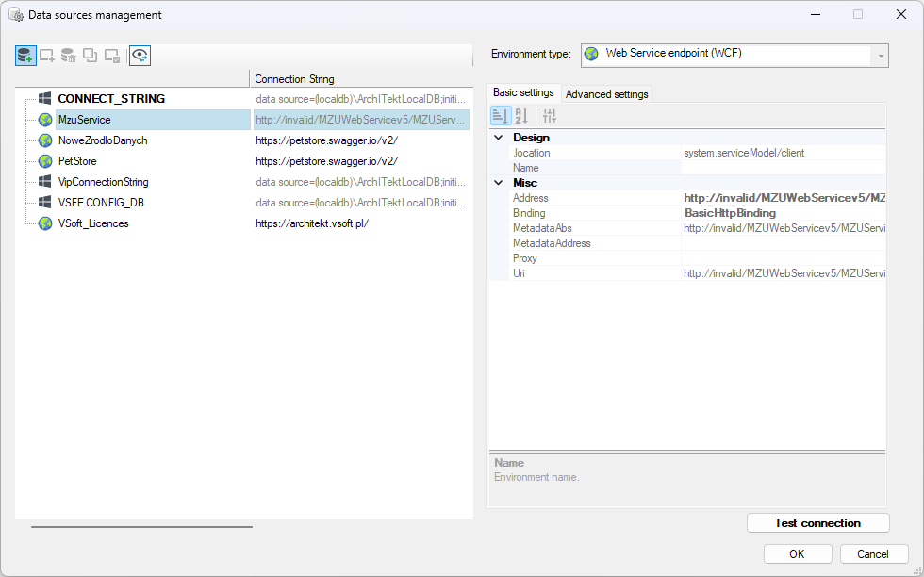Open the Advanced settings tab
The image size is (924, 577).
pyautogui.click(x=606, y=94)
